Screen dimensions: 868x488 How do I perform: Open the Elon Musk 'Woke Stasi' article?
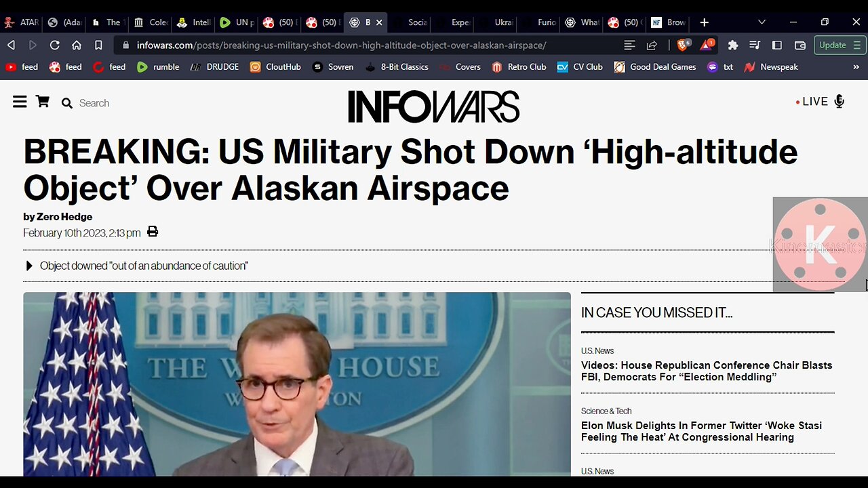[x=701, y=432]
